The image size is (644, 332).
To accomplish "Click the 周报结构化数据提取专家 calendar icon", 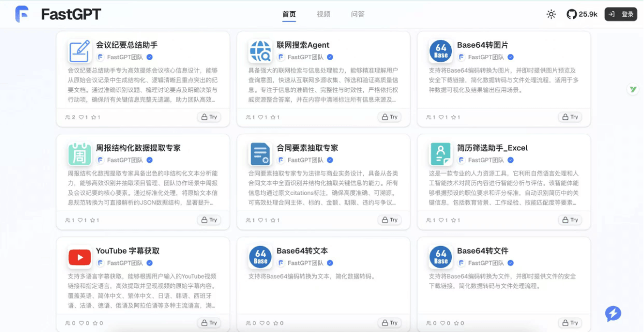I will [x=79, y=154].
